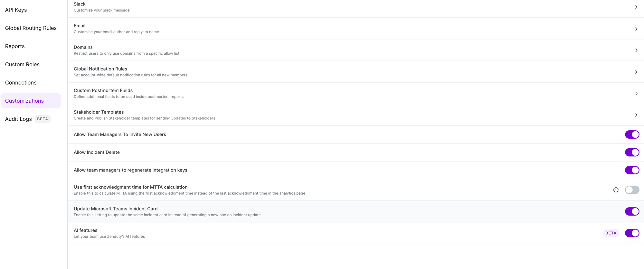Navigate to Custom Roles
The image size is (644, 269).
(22, 64)
